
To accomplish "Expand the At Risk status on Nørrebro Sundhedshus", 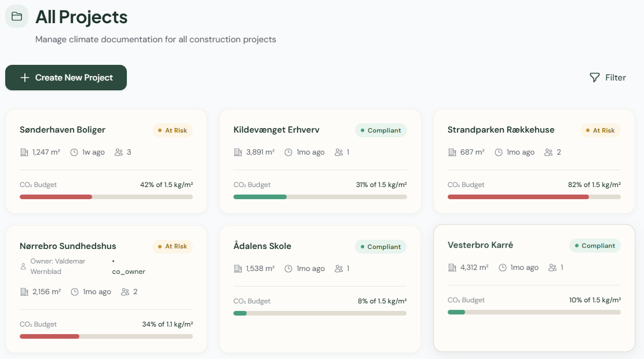I will tap(172, 246).
